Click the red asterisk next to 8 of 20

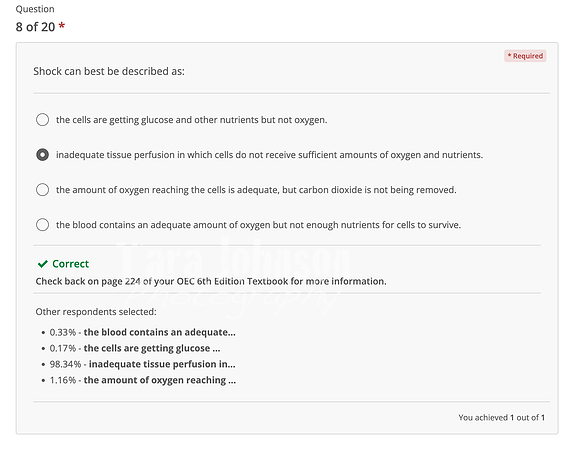tap(62, 26)
